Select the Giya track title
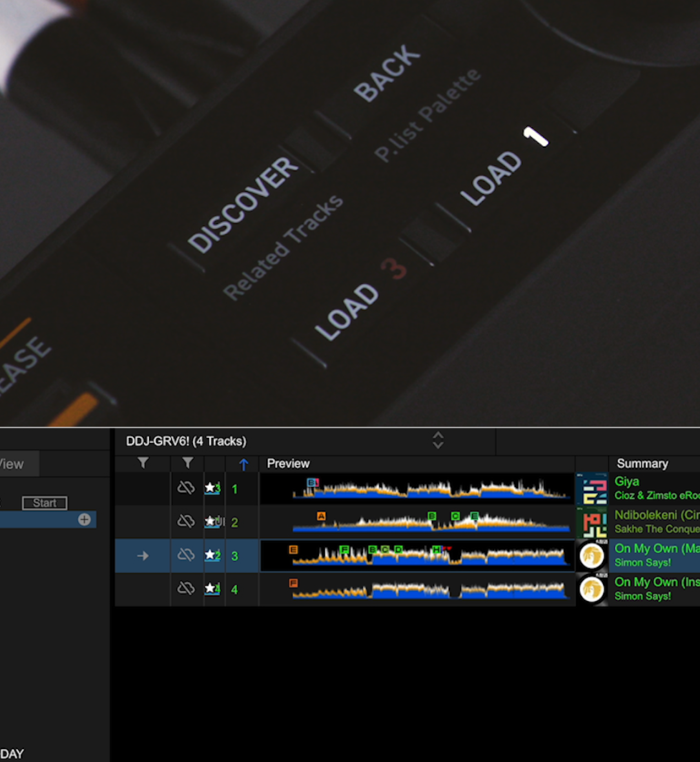The image size is (700, 762). (627, 482)
